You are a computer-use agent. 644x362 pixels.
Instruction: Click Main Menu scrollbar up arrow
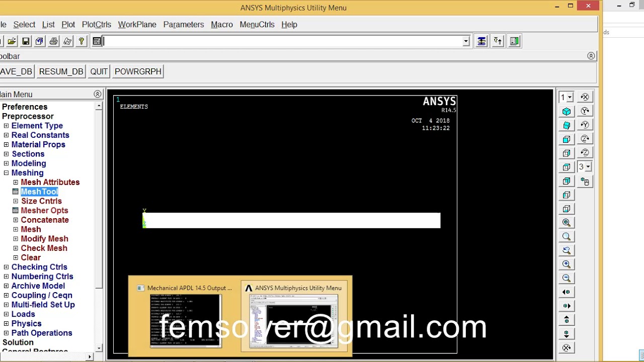click(x=99, y=106)
